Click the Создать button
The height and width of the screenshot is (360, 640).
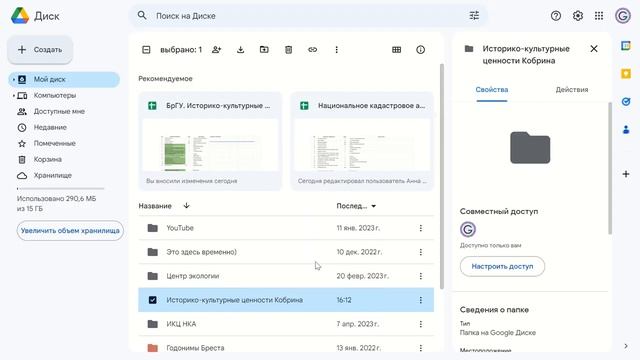[x=40, y=50]
